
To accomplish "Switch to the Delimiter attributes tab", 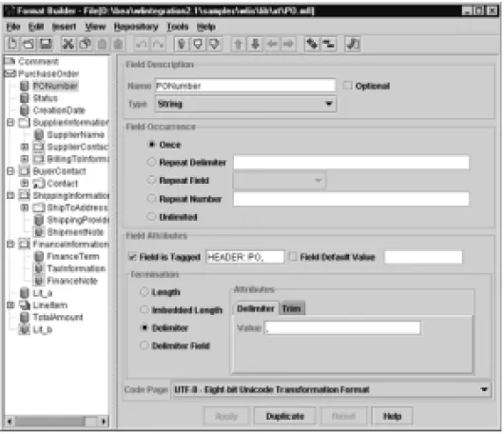I will pyautogui.click(x=255, y=308).
